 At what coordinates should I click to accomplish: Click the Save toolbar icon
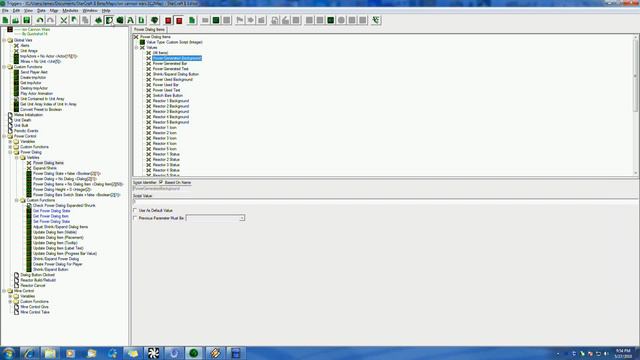pyautogui.click(x=27, y=20)
